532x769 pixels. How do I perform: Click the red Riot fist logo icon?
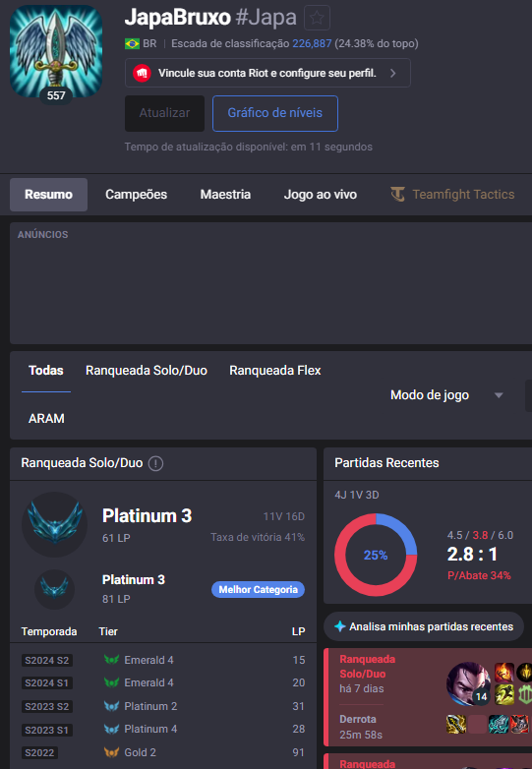[x=142, y=73]
